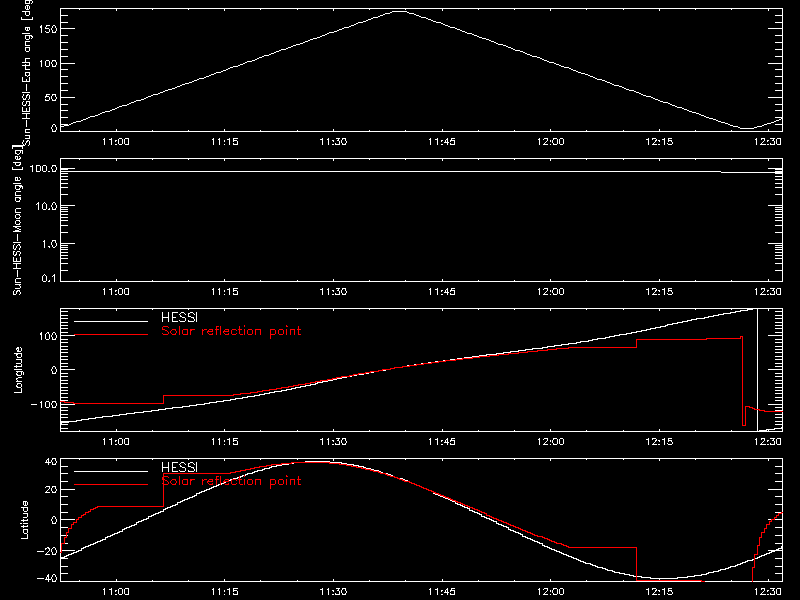Click the 100.0 tick on Moon angle axis
The height and width of the screenshot is (600, 800).
(43, 168)
